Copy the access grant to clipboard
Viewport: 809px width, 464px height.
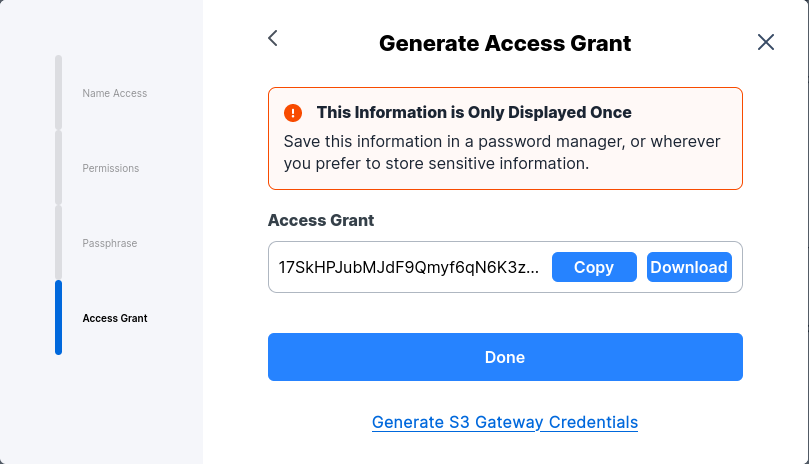[x=594, y=267]
